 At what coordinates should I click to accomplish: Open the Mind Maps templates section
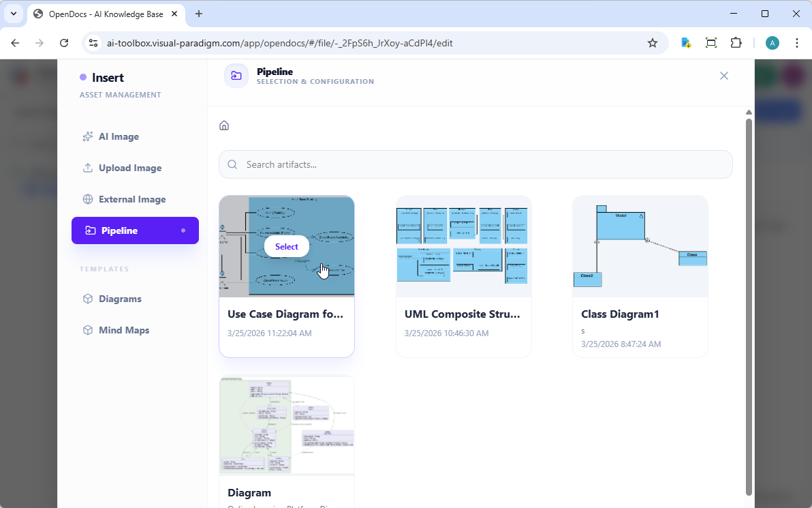click(x=124, y=330)
